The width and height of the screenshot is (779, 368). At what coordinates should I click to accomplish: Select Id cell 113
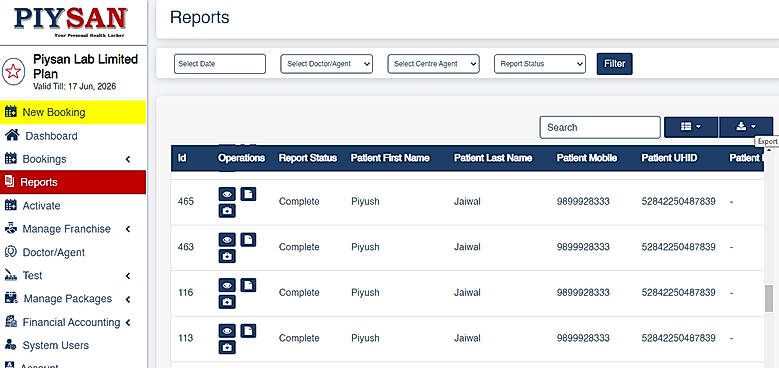185,338
